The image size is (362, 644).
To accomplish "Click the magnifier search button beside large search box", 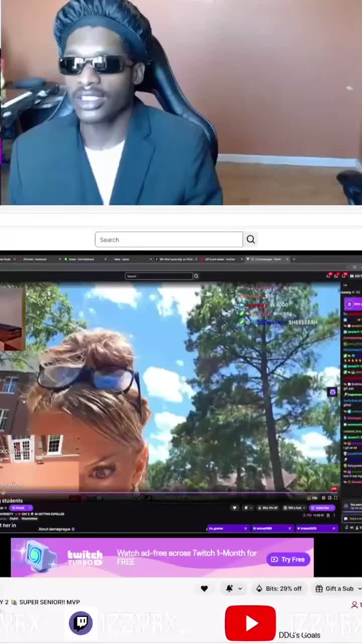I will click(251, 239).
